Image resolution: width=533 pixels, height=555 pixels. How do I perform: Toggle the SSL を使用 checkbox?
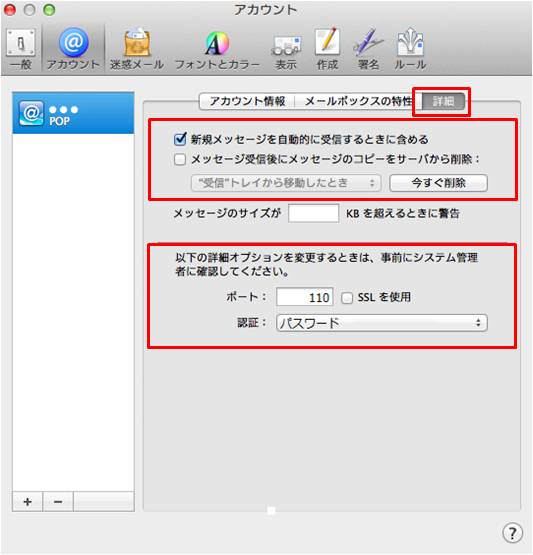tap(347, 298)
